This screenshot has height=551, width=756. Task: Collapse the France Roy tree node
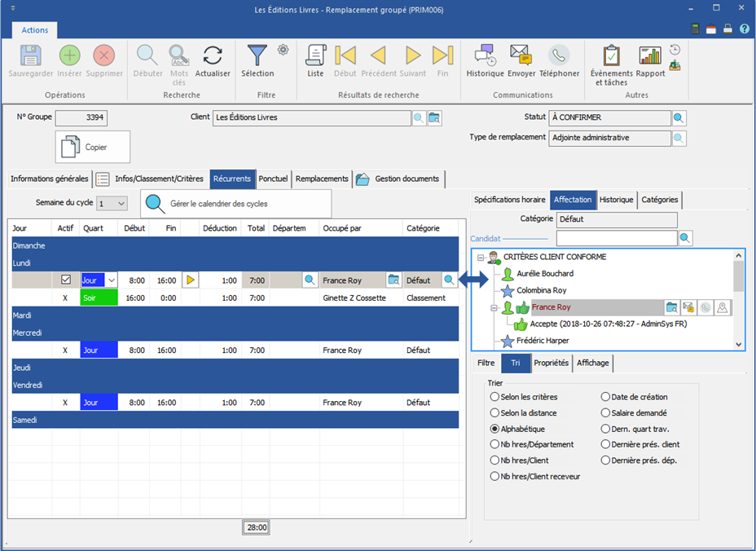point(494,307)
